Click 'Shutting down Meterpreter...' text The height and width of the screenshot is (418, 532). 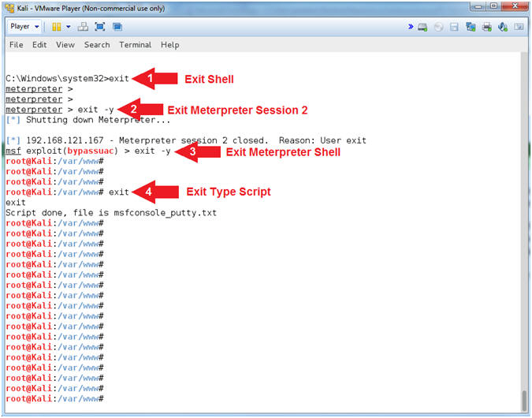(x=99, y=120)
